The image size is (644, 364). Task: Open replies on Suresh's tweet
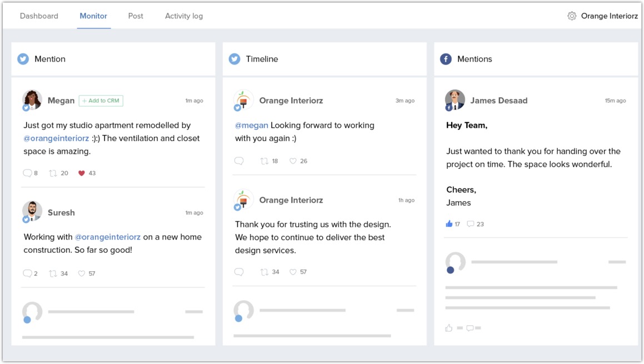(27, 273)
